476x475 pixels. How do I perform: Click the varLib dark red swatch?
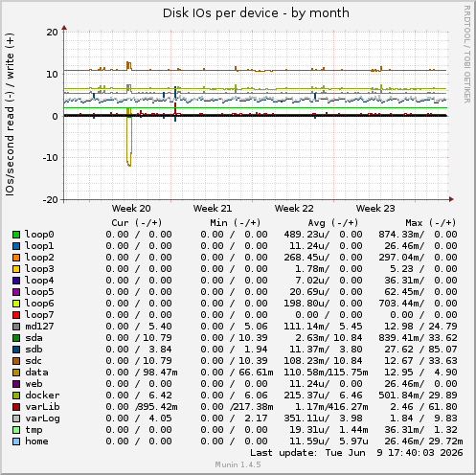tap(16, 407)
